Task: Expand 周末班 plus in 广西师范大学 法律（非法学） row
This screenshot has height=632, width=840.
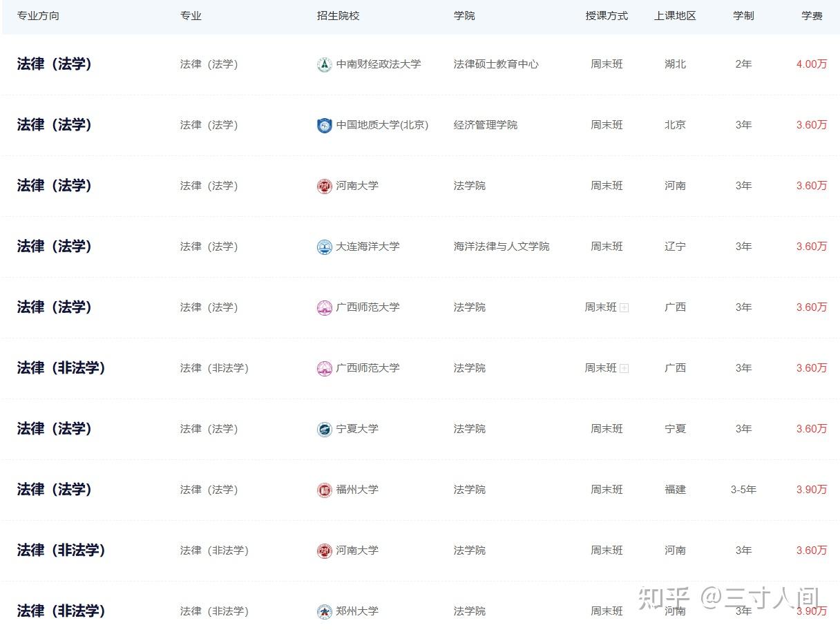Action: 624,368
